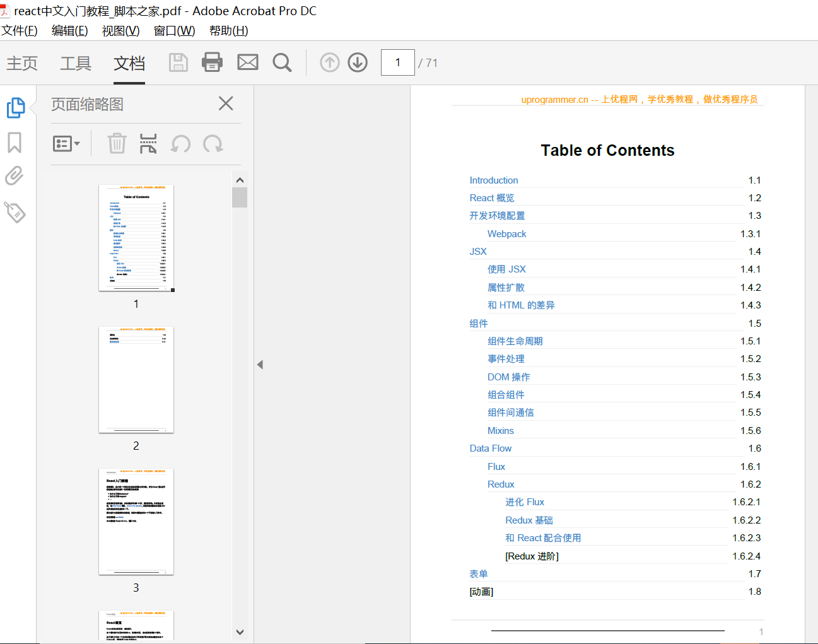Switch to the 主页 tab
This screenshot has height=644, width=818.
tap(22, 63)
